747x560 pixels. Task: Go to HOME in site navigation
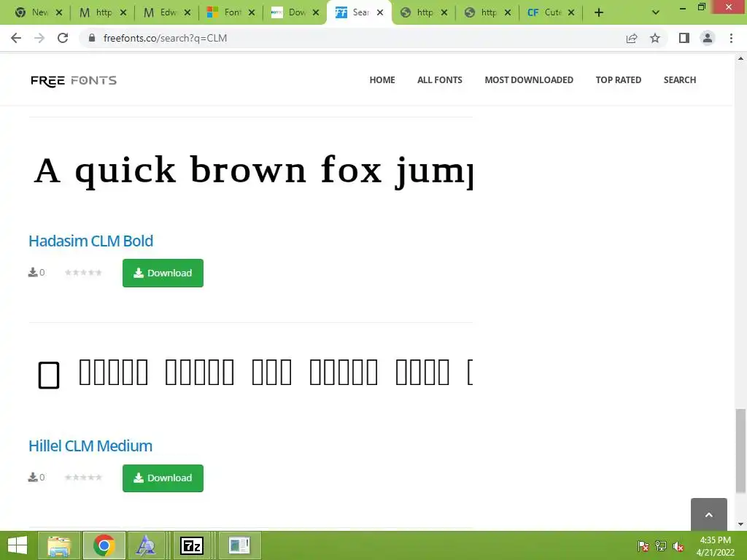pos(382,80)
